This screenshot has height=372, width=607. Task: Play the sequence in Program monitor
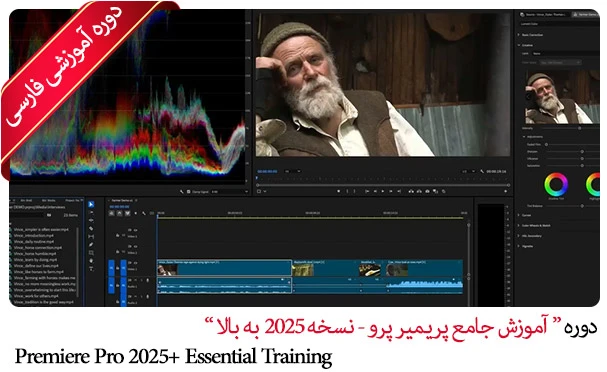[383, 191]
